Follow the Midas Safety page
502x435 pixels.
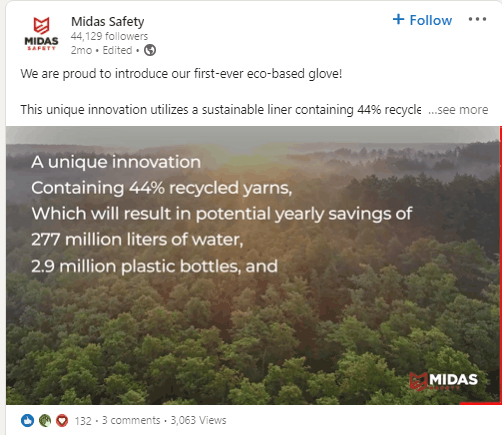point(422,20)
